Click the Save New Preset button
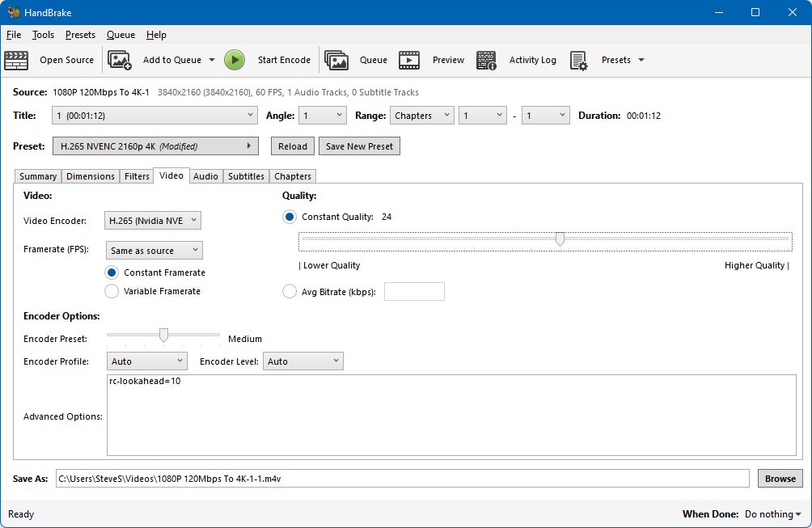This screenshot has height=528, width=812. click(359, 146)
